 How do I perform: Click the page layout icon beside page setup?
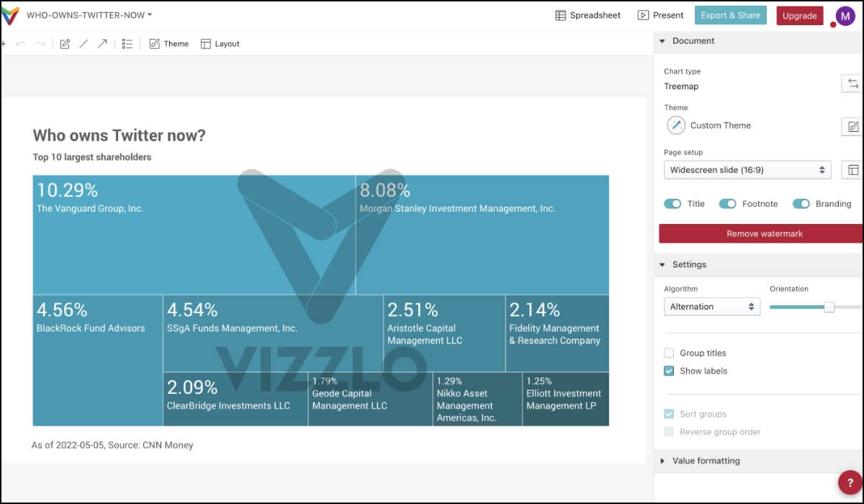852,170
